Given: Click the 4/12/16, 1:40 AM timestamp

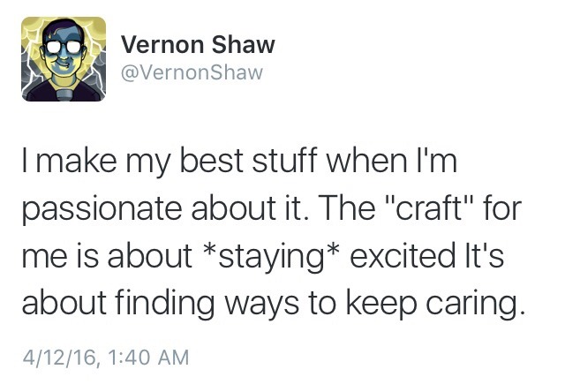Looking at the screenshot, I should pyautogui.click(x=106, y=358).
